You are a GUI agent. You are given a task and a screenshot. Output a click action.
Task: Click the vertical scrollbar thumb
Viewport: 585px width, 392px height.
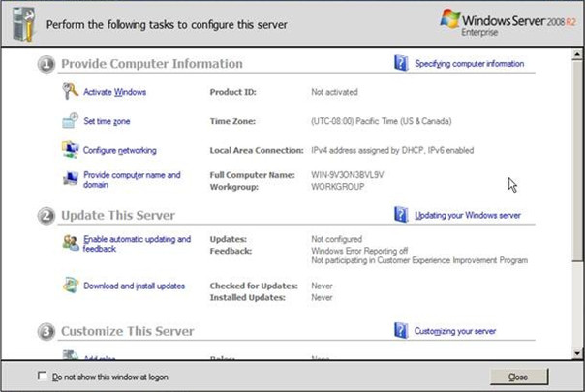coord(577,161)
